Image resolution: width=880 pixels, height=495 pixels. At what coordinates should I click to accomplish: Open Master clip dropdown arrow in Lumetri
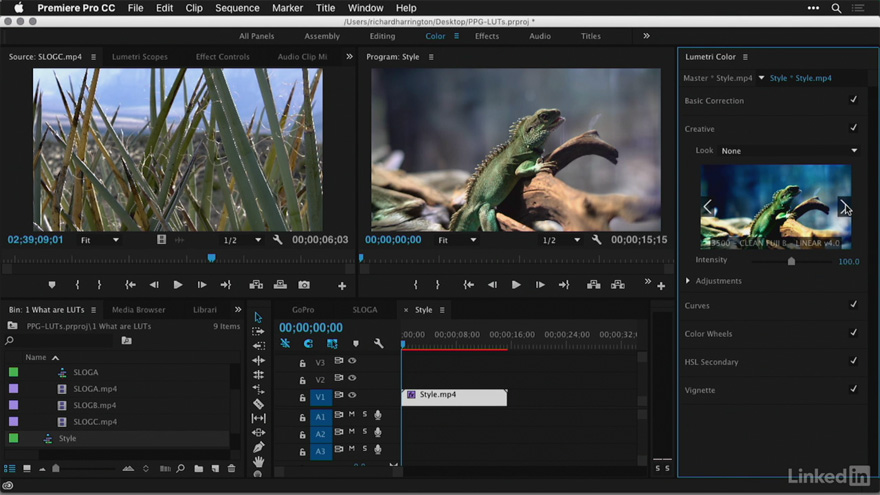coord(761,78)
